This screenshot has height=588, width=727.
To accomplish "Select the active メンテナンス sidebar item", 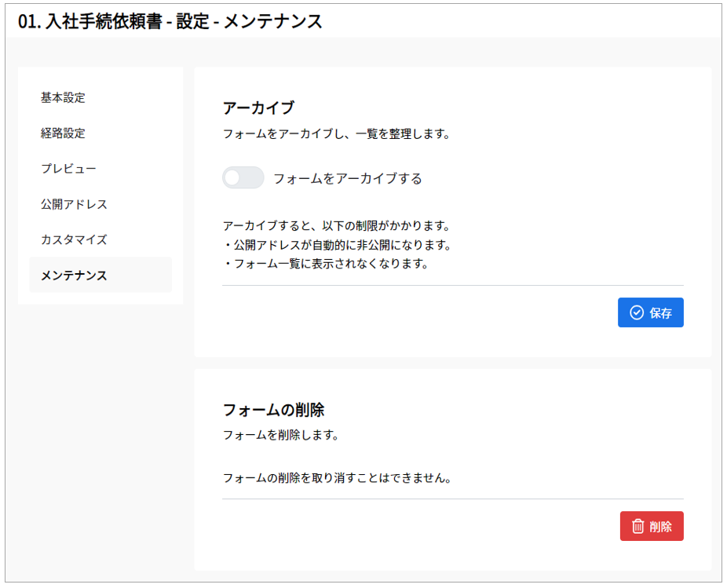I will [x=100, y=275].
